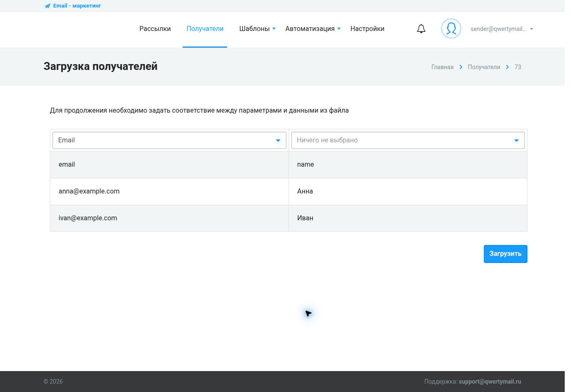The width and height of the screenshot is (571, 392).
Task: Click the user avatar icon
Action: click(x=451, y=28)
